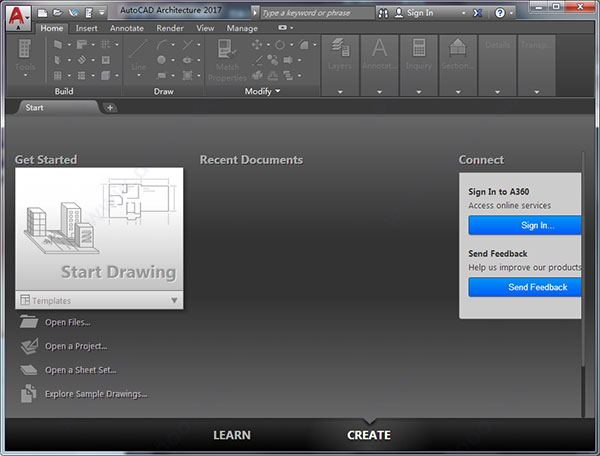Click the Send Feedback button

click(x=525, y=287)
